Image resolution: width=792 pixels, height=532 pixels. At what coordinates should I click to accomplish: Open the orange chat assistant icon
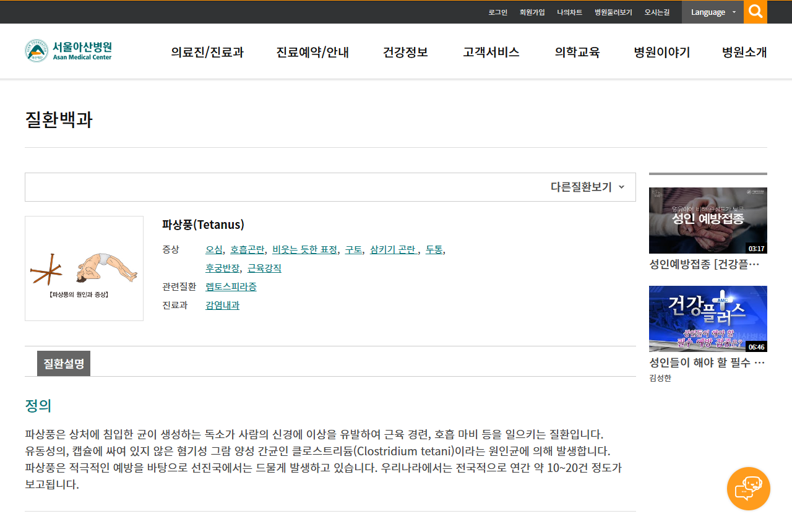point(749,489)
